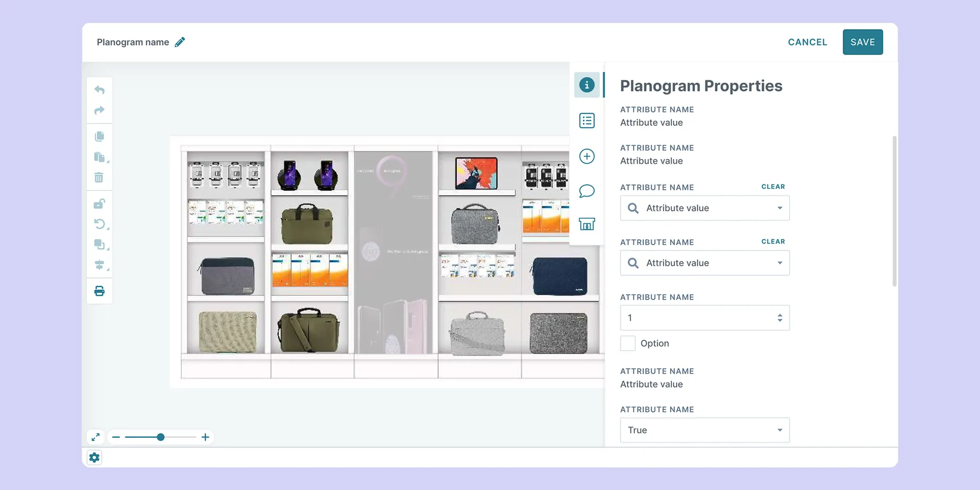Click the undo arrow icon
This screenshot has height=490, width=980.
tap(99, 90)
